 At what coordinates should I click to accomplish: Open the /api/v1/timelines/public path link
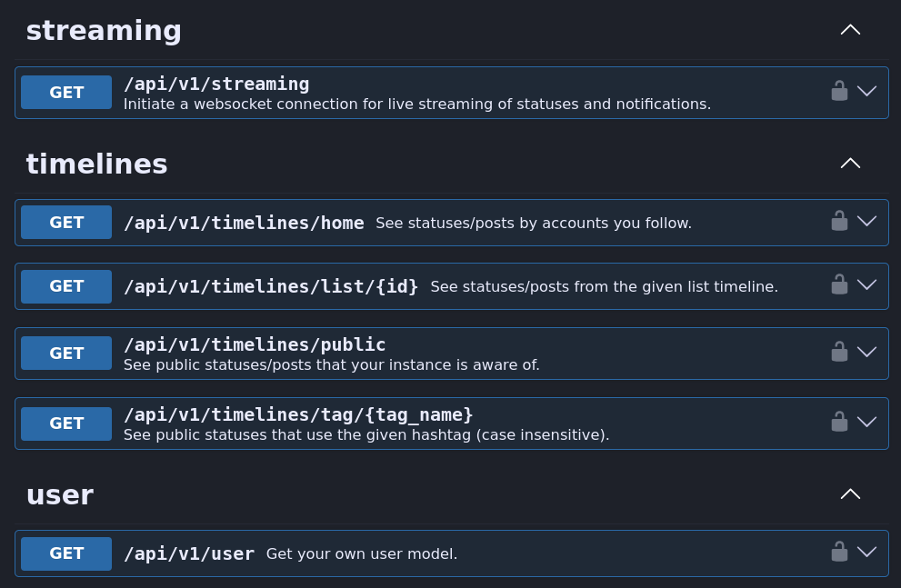coord(255,344)
